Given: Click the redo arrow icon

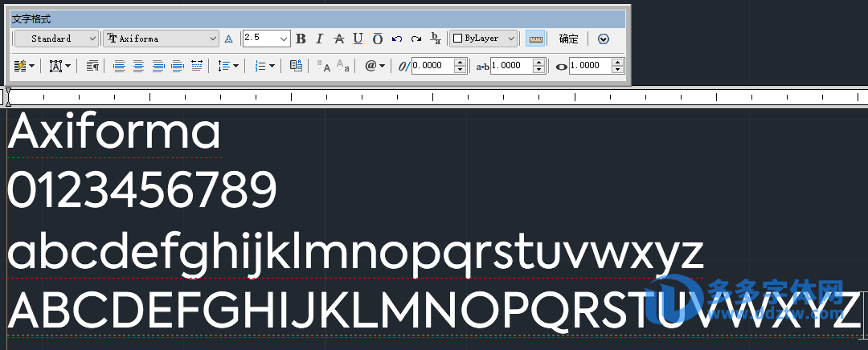Looking at the screenshot, I should 416,39.
